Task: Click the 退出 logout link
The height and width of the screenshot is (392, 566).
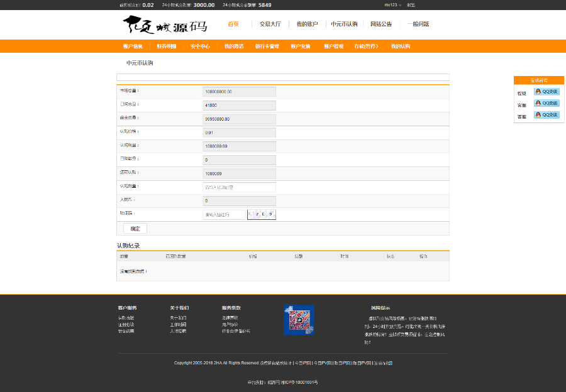Action: pos(411,5)
